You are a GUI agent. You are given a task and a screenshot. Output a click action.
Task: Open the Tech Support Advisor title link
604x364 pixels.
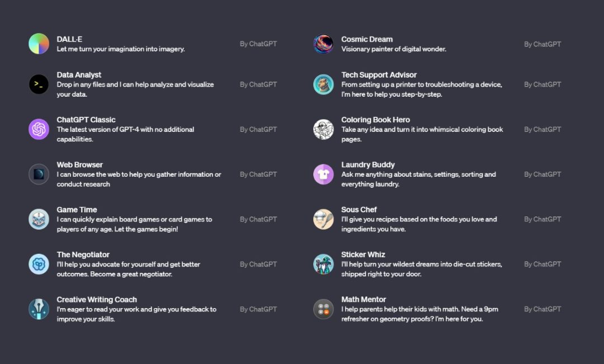click(379, 75)
